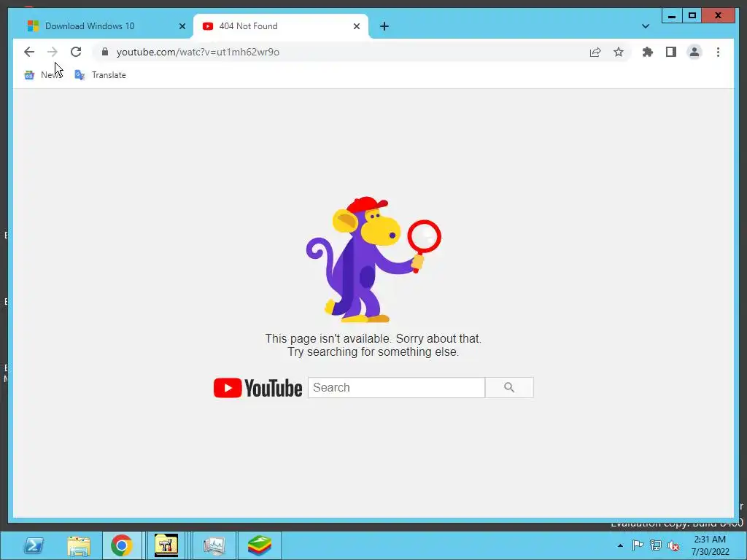Viewport: 747px width, 560px height.
Task: View site information via the padlock icon
Action: (x=105, y=52)
